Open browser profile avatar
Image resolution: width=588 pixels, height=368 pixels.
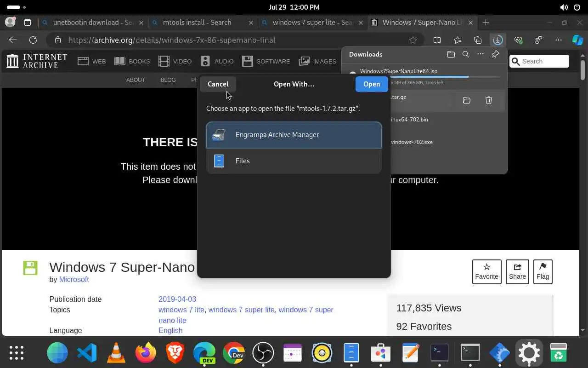point(10,22)
